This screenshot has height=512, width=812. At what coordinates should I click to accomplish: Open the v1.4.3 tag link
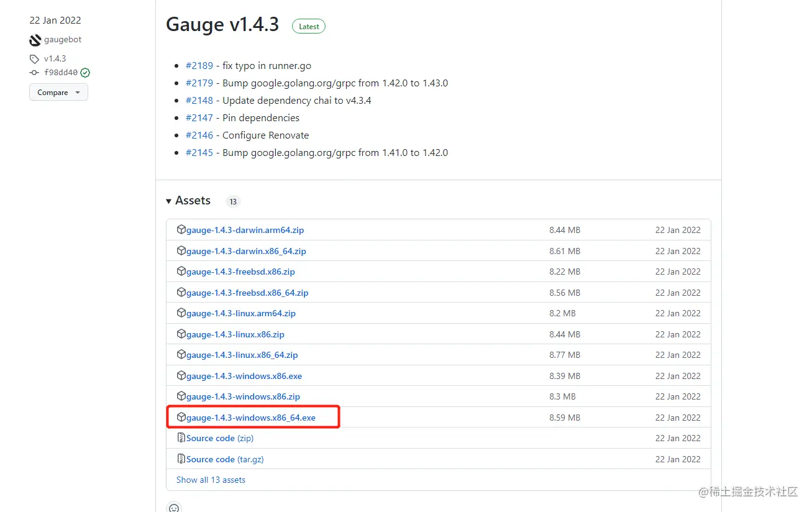pos(55,59)
